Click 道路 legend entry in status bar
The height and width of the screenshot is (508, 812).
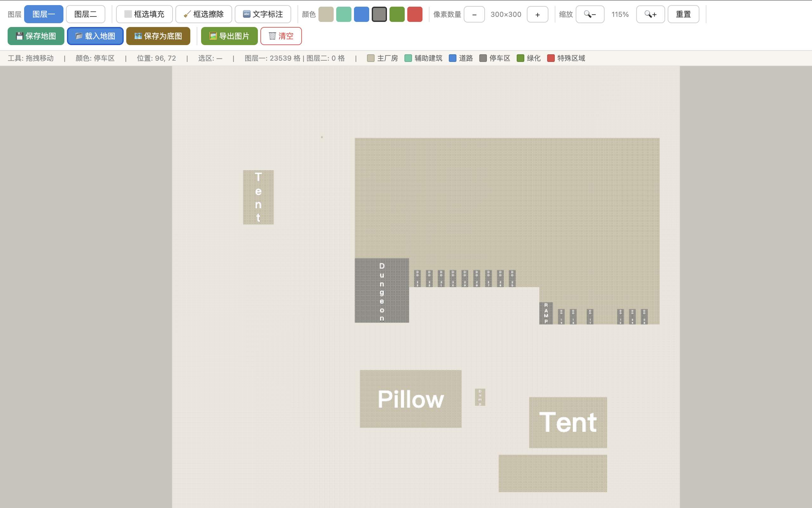click(461, 58)
